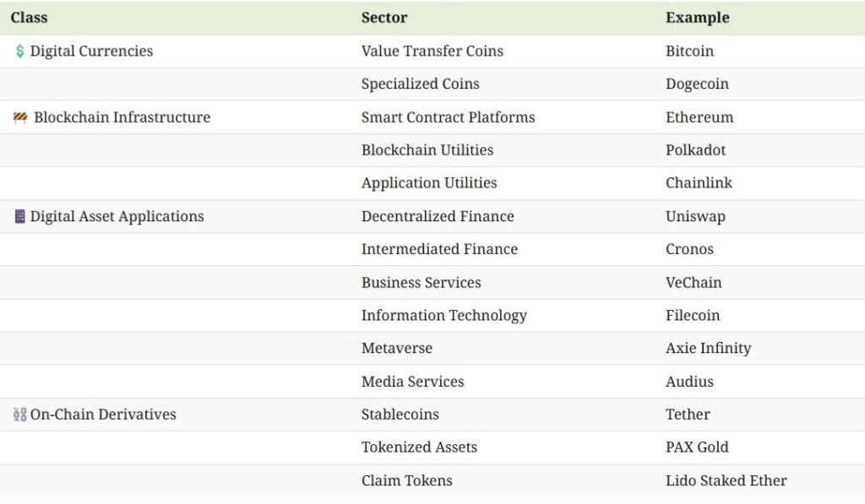Click the purple building icon by Digital Asset Applications
Screen dimensions: 865x504
coord(20,216)
